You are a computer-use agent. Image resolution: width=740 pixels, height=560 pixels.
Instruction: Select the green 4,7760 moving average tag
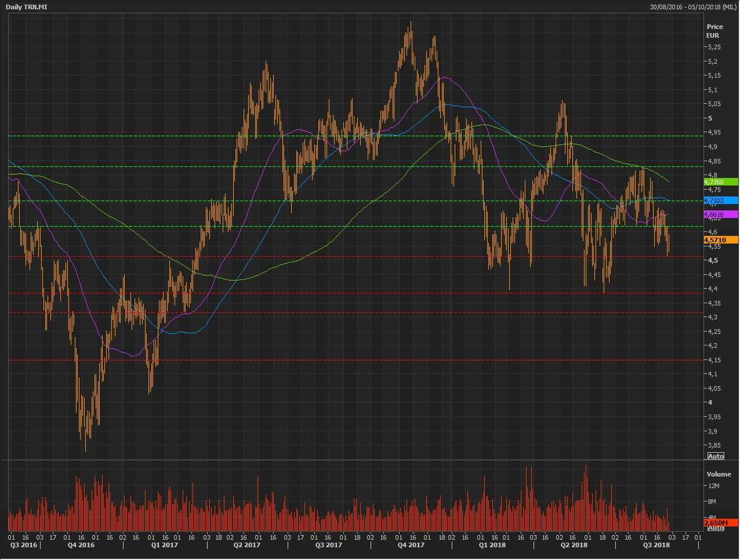point(721,182)
